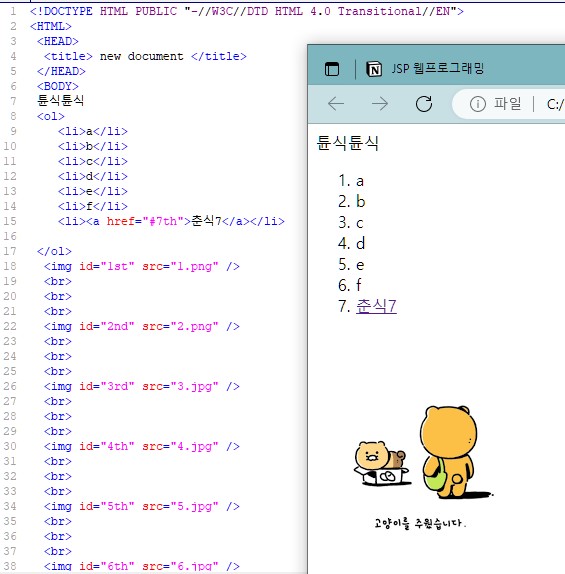Click the <li>e</li> code line
Viewport: 565px width, 574px height.
tap(93, 191)
